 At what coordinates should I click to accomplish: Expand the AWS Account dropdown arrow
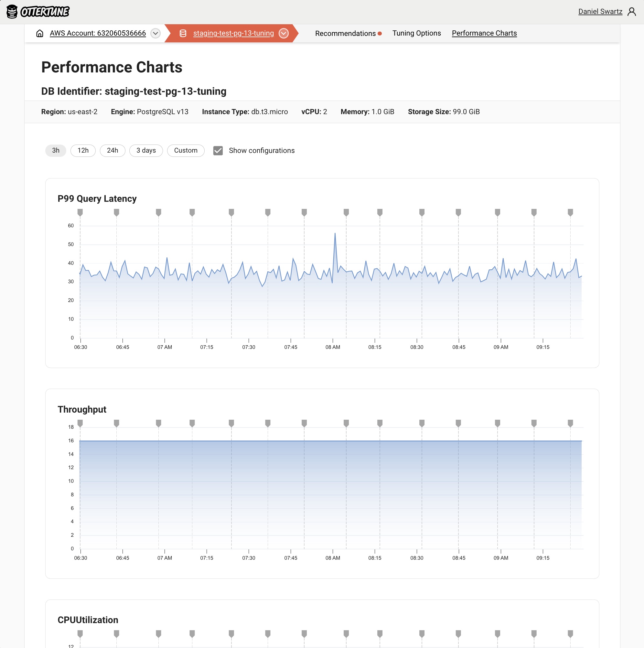tap(155, 33)
